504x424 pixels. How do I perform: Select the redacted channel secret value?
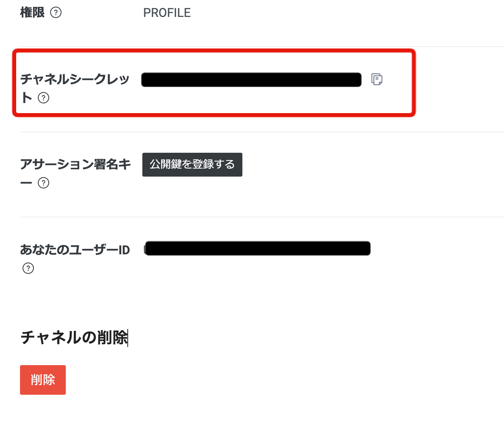click(x=251, y=80)
